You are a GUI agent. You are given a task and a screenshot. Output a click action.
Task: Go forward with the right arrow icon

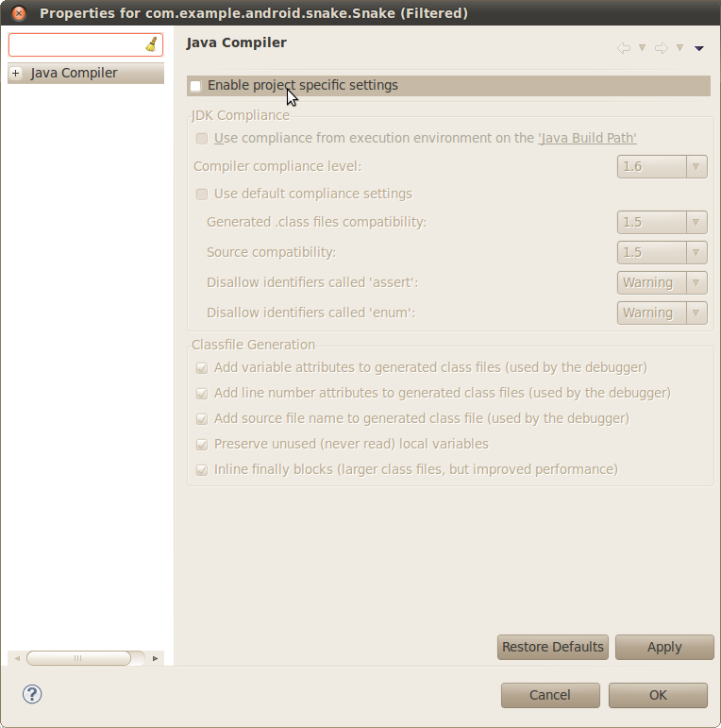(662, 48)
